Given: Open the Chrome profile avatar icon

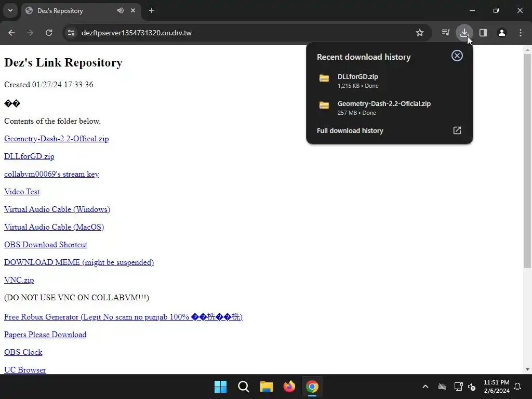Looking at the screenshot, I should 502,33.
